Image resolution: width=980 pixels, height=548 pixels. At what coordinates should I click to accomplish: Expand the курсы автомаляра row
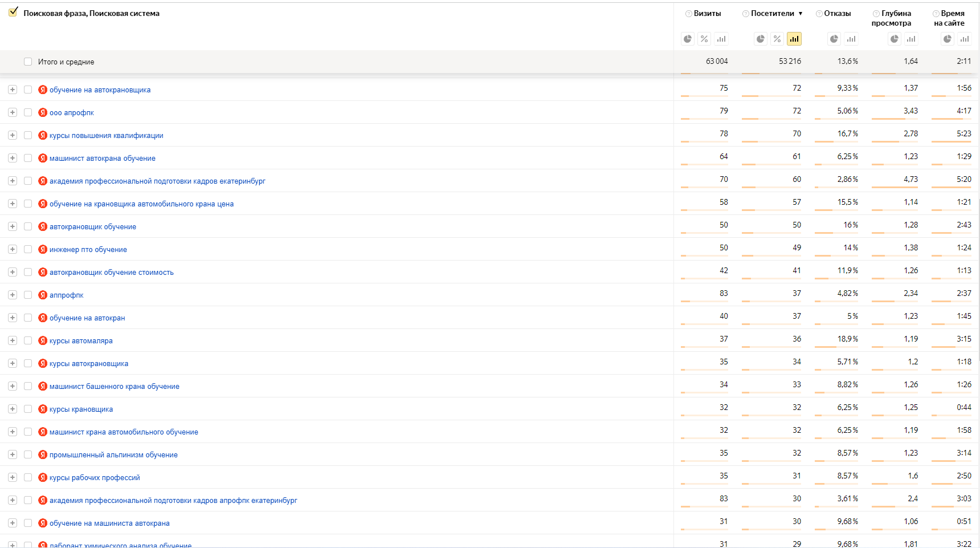pos(13,340)
